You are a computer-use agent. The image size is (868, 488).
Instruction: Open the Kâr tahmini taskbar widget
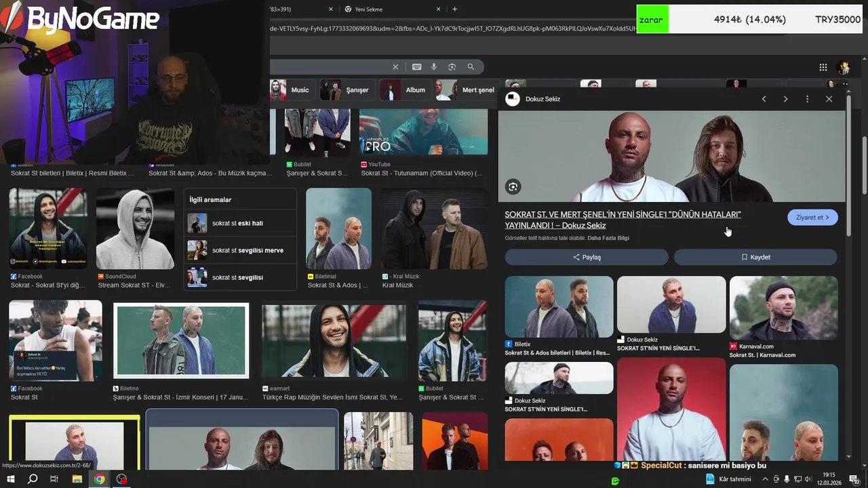pyautogui.click(x=728, y=479)
